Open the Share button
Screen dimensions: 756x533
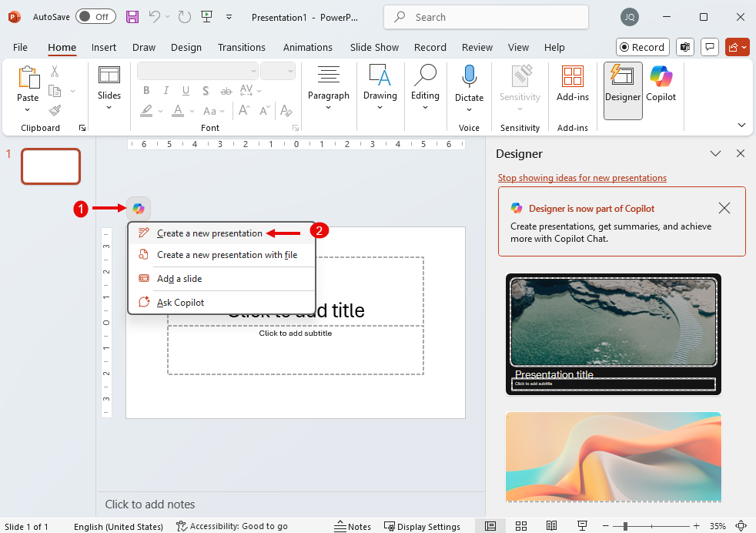coord(738,47)
